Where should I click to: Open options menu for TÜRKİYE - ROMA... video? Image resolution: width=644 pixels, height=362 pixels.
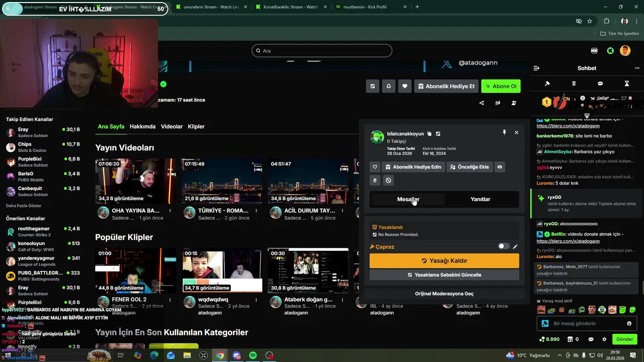point(256,211)
